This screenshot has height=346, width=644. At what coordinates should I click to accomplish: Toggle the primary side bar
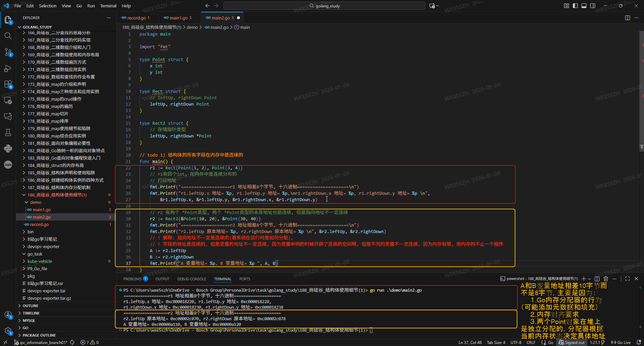575,6
